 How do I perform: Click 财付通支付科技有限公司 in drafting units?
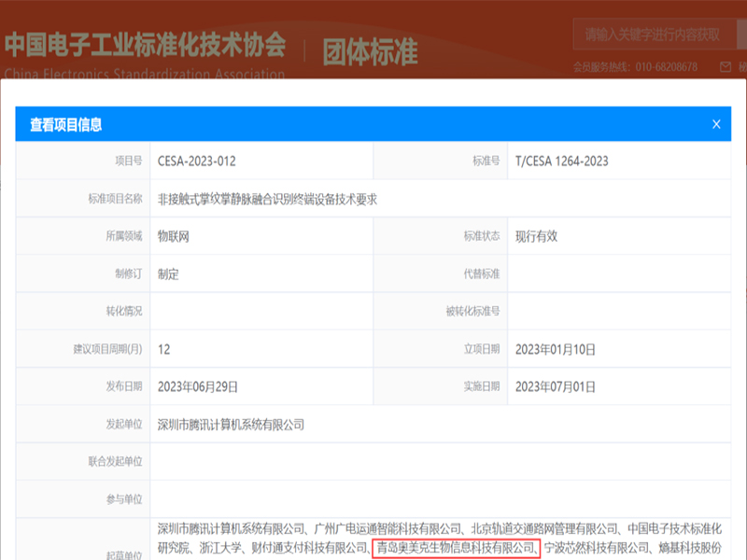pos(310,548)
